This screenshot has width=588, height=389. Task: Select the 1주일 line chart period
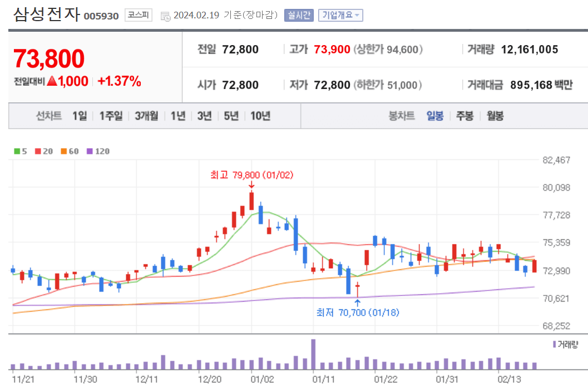point(111,116)
